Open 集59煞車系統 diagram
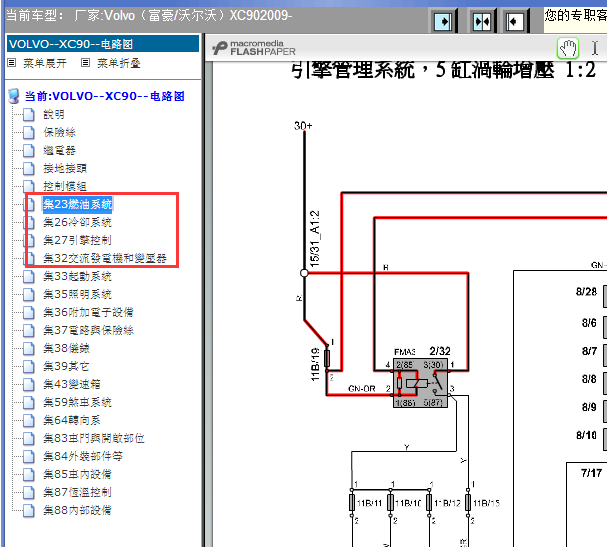This screenshot has height=547, width=607. (x=77, y=402)
